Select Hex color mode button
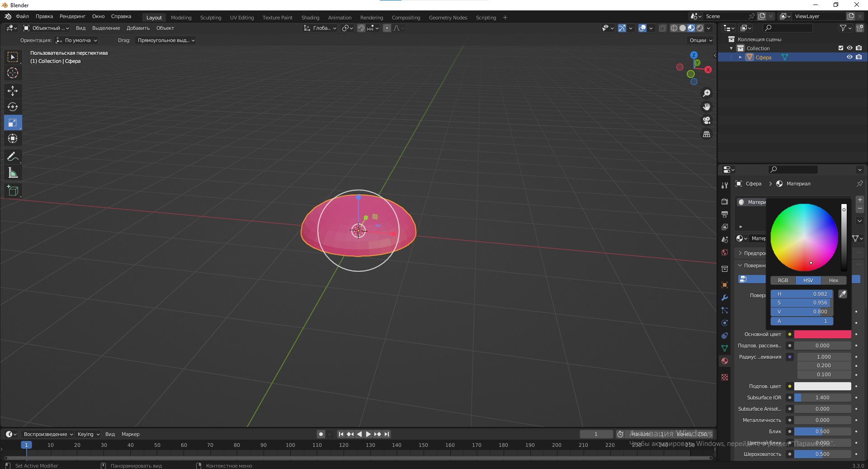This screenshot has width=868, height=469. point(834,280)
